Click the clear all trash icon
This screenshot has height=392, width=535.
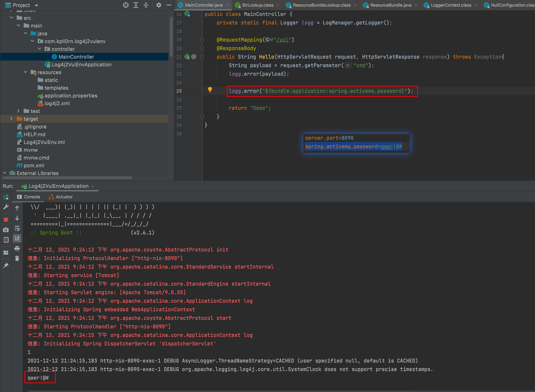[x=17, y=258]
